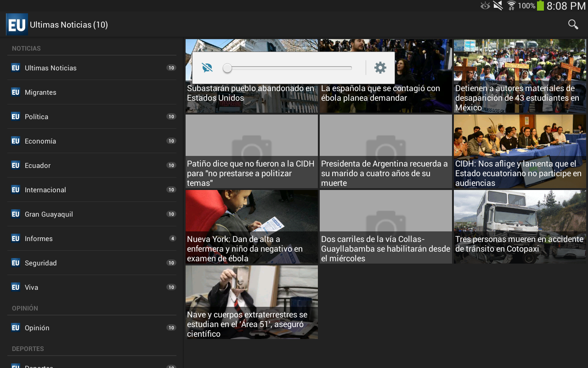
Task: View the CIDH Estado ecuatoriano audiencias article
Action: (x=520, y=151)
